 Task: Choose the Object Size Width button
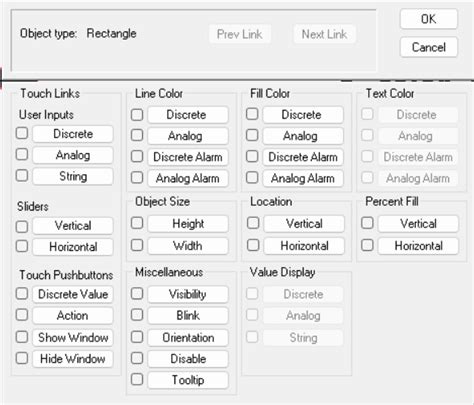188,246
